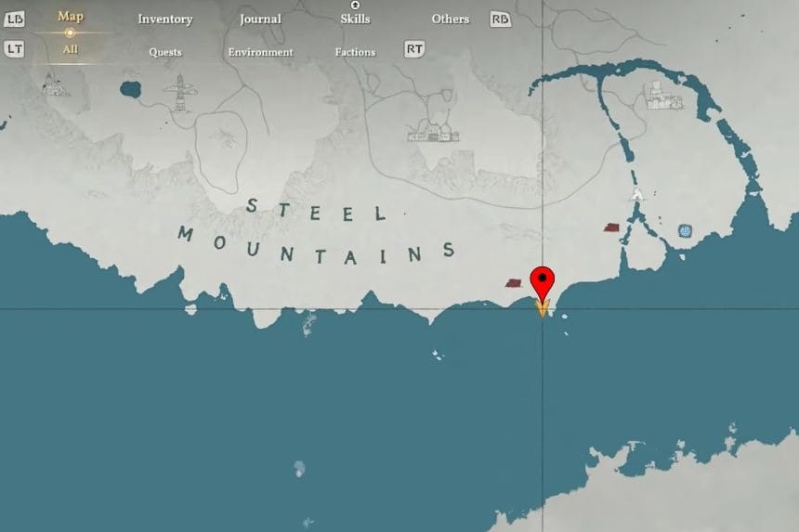Switch to the Journal tab
This screenshot has width=799, height=532.
(260, 19)
